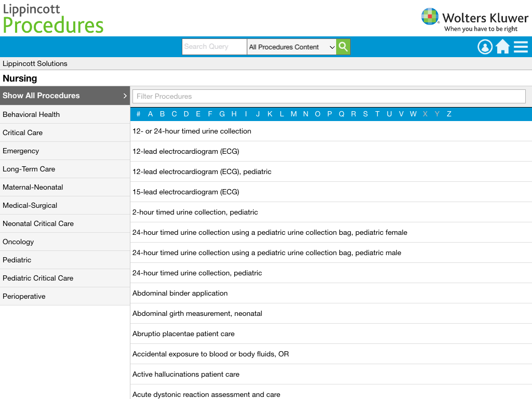The height and width of the screenshot is (399, 532).
Task: Jump to letter Z in index
Action: tap(449, 114)
